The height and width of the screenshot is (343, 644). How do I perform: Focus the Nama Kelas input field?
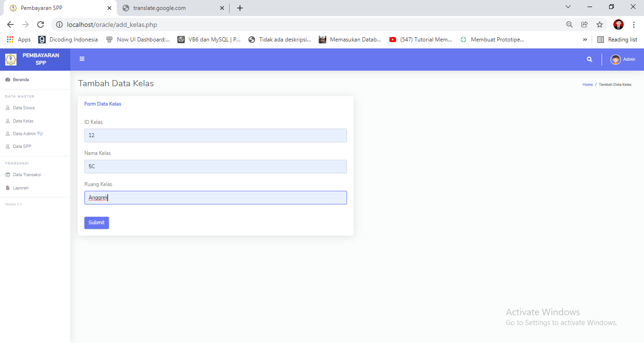coord(215,166)
